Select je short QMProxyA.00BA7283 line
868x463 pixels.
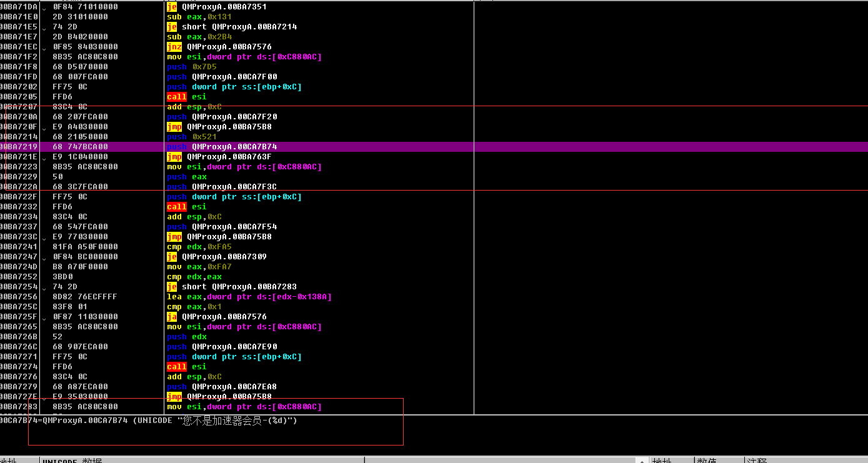[x=232, y=287]
